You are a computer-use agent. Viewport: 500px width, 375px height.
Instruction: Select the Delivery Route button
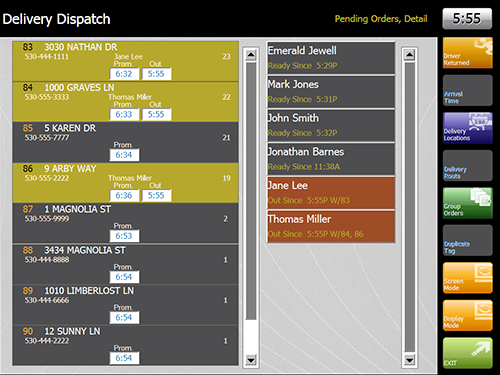click(x=467, y=166)
